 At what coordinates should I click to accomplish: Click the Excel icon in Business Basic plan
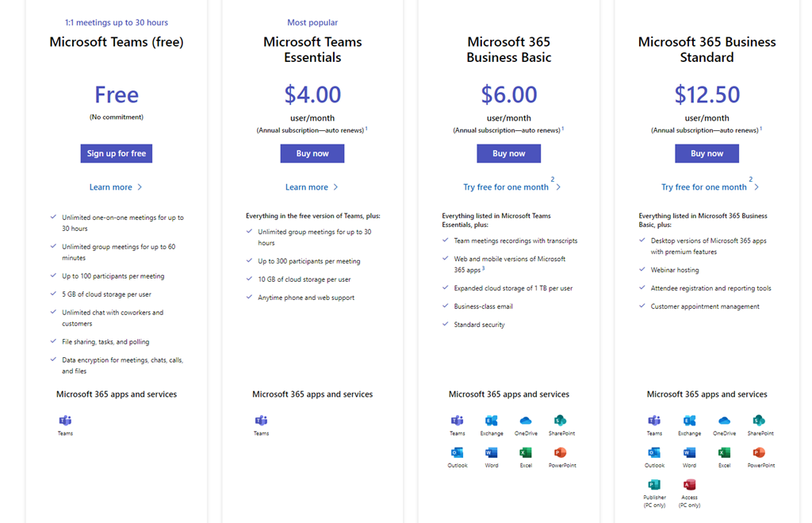coord(526,452)
